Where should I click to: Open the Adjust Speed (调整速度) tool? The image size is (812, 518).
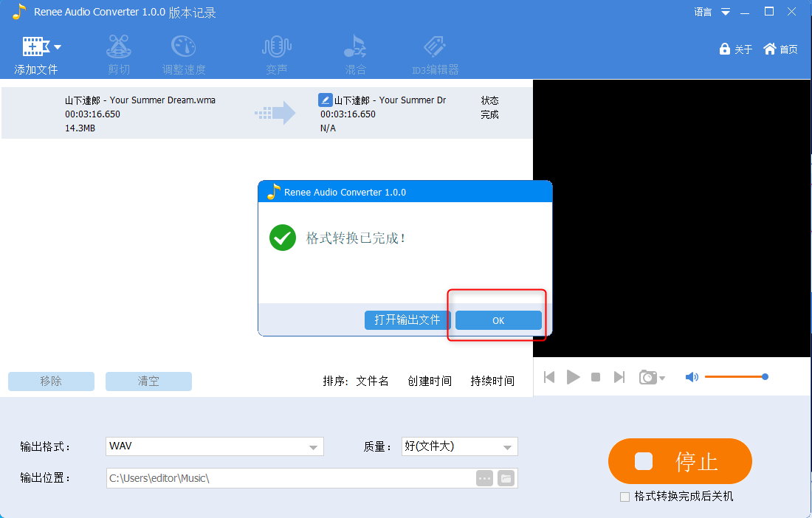pos(184,55)
